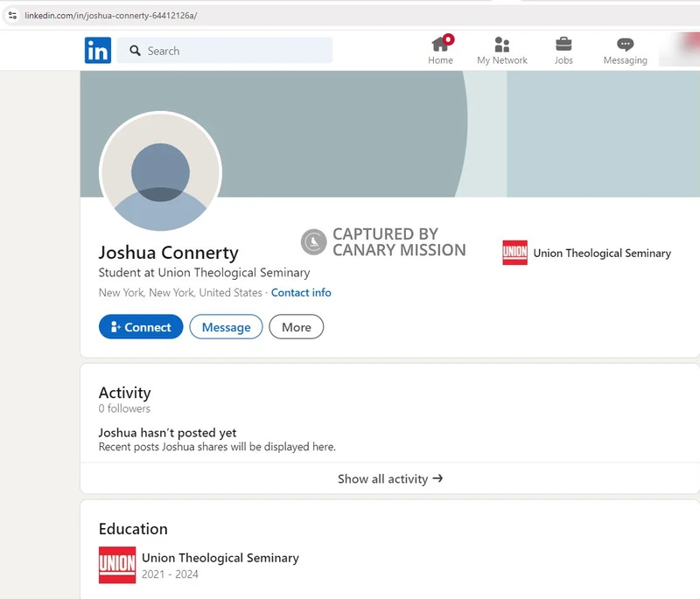Click the Message button
Screen dimensions: 700x599
pos(226,327)
